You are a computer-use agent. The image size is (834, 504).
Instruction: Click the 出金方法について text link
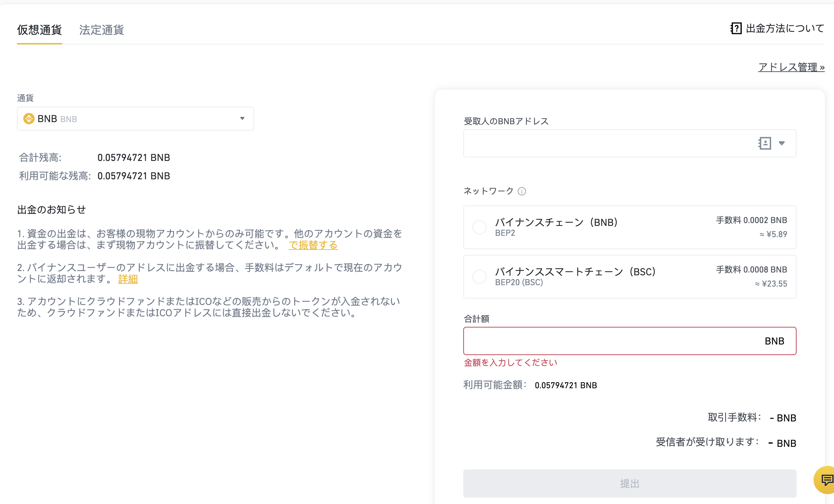click(x=785, y=28)
